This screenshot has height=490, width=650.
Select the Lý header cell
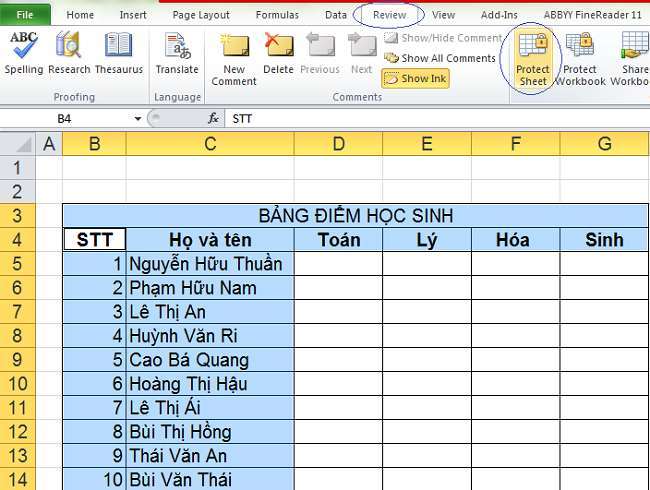point(427,240)
